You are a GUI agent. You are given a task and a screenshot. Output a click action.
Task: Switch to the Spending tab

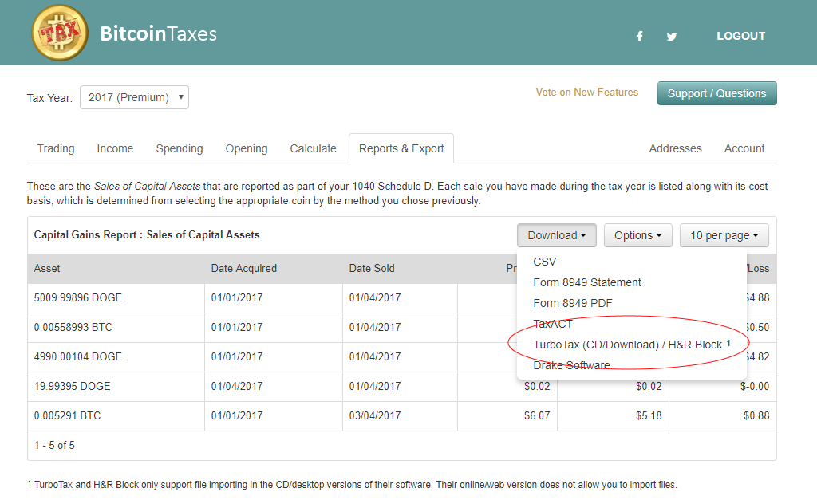click(180, 148)
